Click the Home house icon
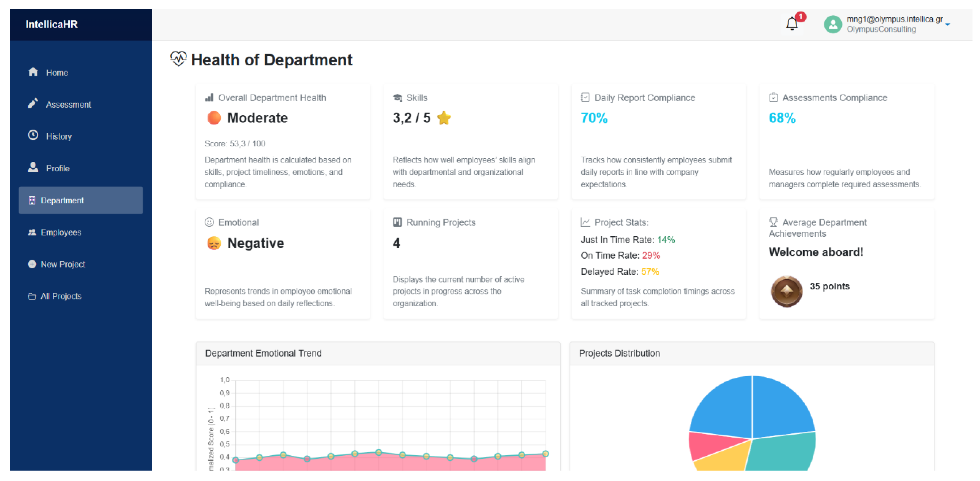The height and width of the screenshot is (481, 980). (x=33, y=72)
